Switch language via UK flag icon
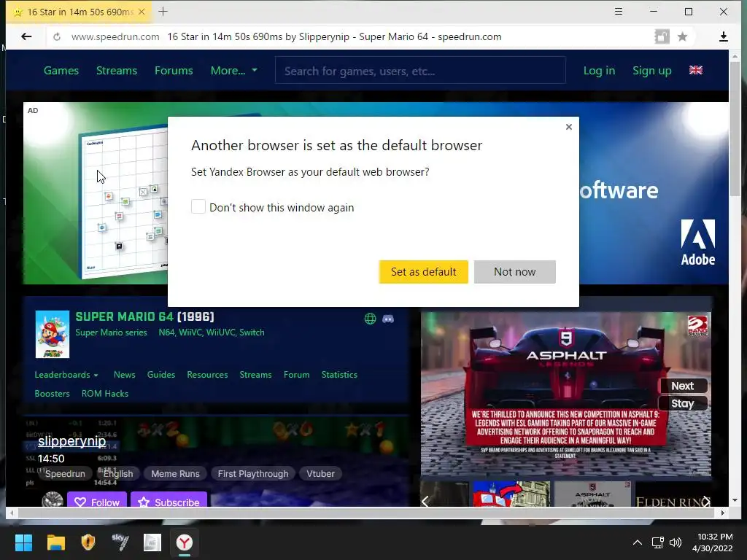Image resolution: width=747 pixels, height=560 pixels. click(695, 71)
